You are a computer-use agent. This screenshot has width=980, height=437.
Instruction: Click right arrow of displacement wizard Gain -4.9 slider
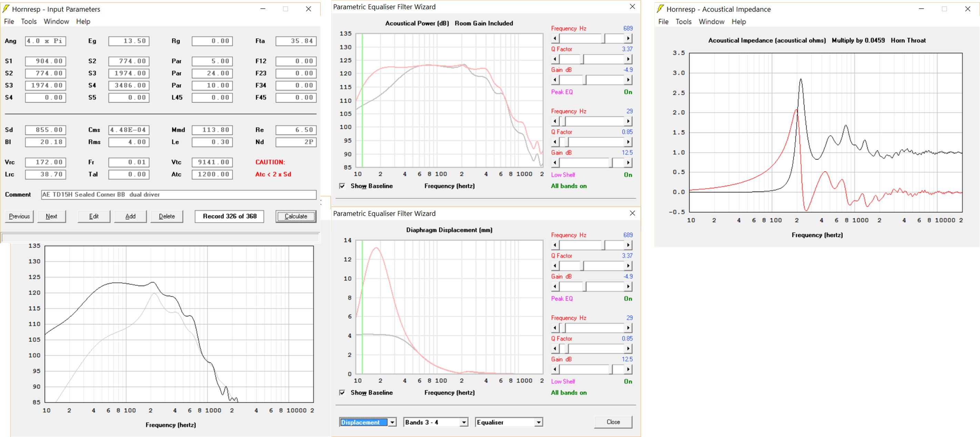628,287
